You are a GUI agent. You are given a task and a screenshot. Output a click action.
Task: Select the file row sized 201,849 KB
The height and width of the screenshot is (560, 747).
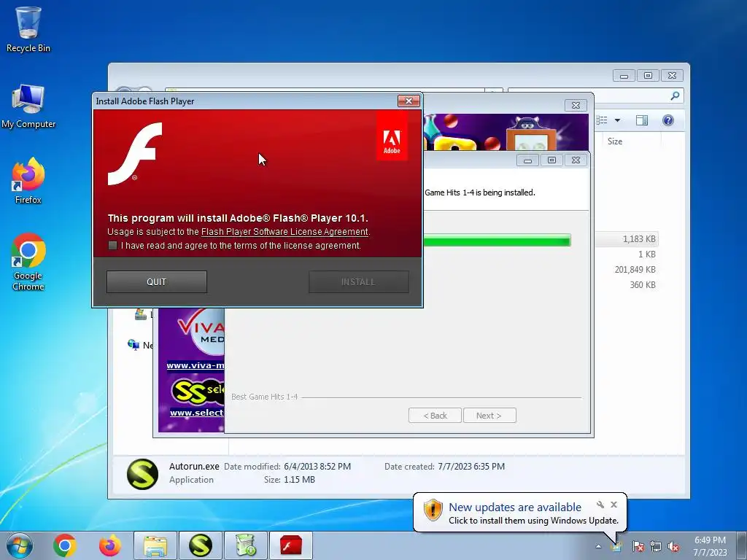(627, 270)
